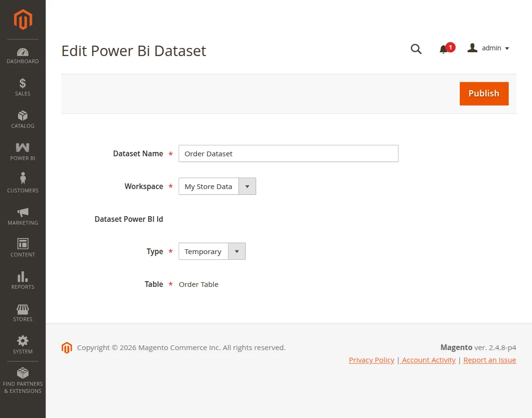Click the Magento ver. 2.4.8-p4 text

coord(478,347)
